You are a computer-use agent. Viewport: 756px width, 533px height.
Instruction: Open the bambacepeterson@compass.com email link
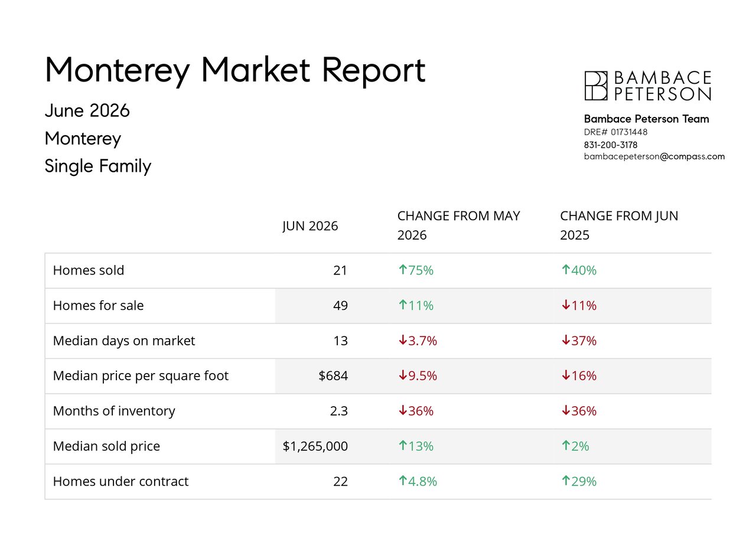click(654, 157)
